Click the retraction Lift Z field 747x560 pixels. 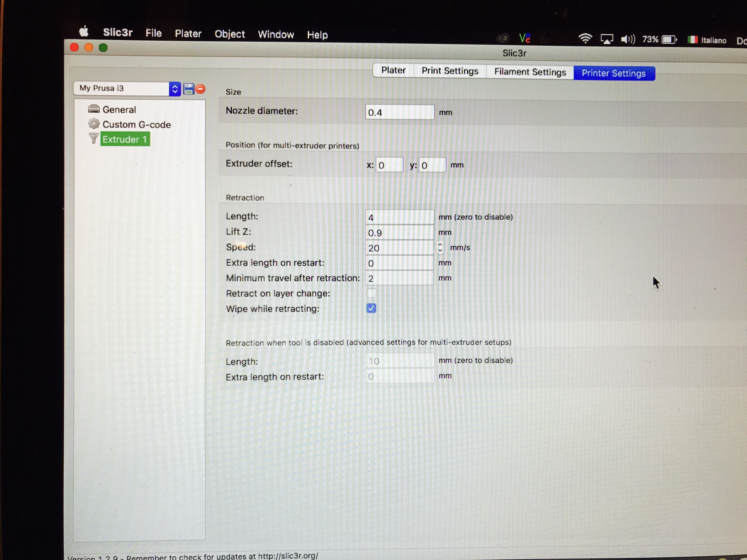pyautogui.click(x=399, y=233)
